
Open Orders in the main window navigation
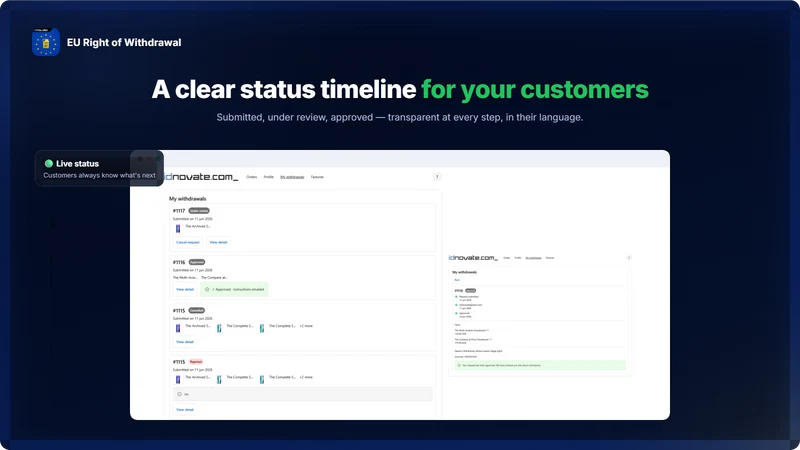click(252, 177)
